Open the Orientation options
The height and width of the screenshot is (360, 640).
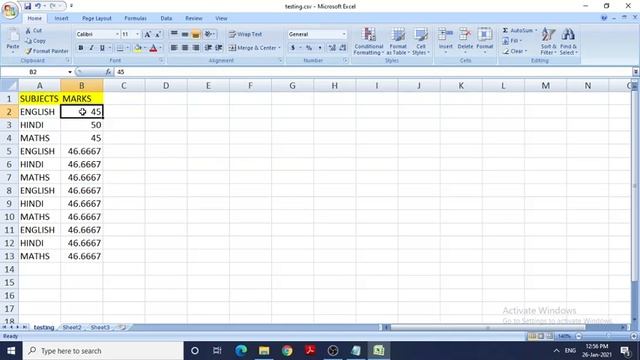[210, 34]
